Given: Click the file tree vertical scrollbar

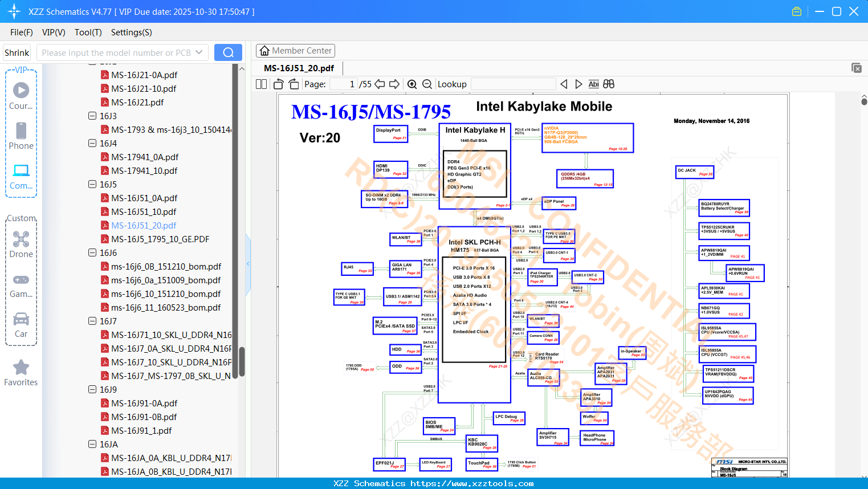Looking at the screenshot, I should (242, 361).
